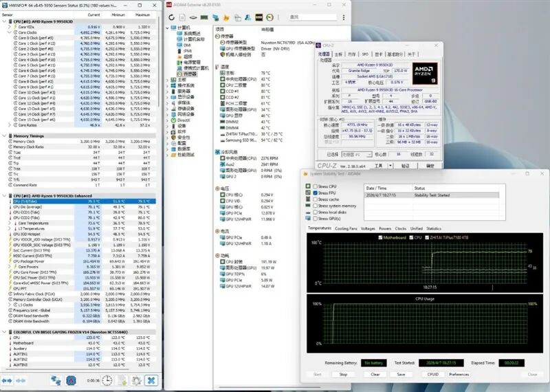Click the CPU-Z AMD Ryzen 9 logo
Viewport: 550px width, 392px height.
(x=424, y=74)
